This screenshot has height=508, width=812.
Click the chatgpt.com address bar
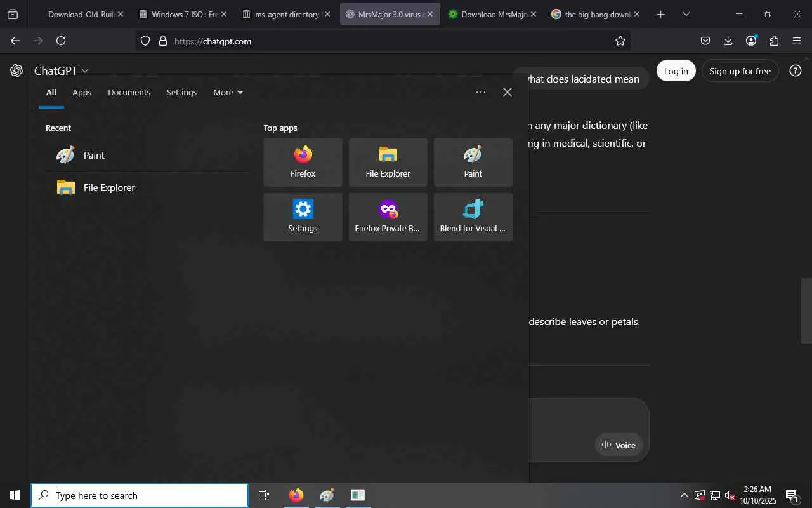pyautogui.click(x=383, y=41)
